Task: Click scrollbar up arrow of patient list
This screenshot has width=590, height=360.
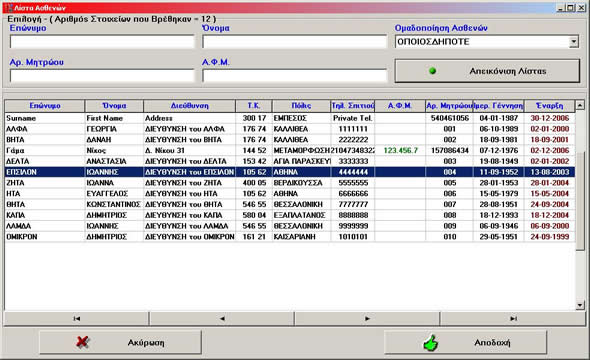Action: point(580,105)
